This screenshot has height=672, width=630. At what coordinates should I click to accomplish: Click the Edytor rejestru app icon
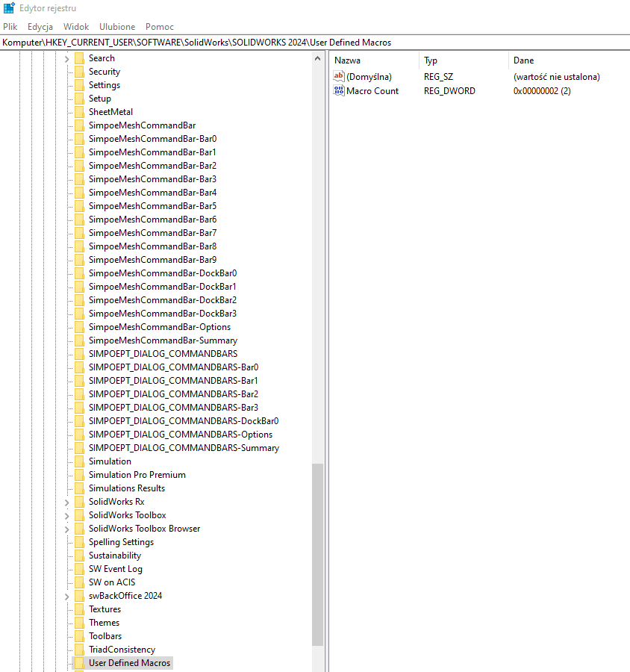(9, 7)
